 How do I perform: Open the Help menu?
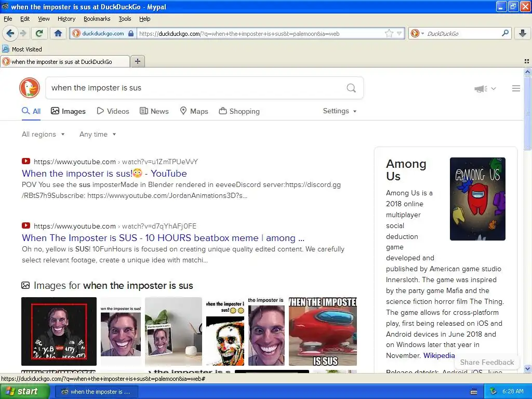tap(144, 19)
